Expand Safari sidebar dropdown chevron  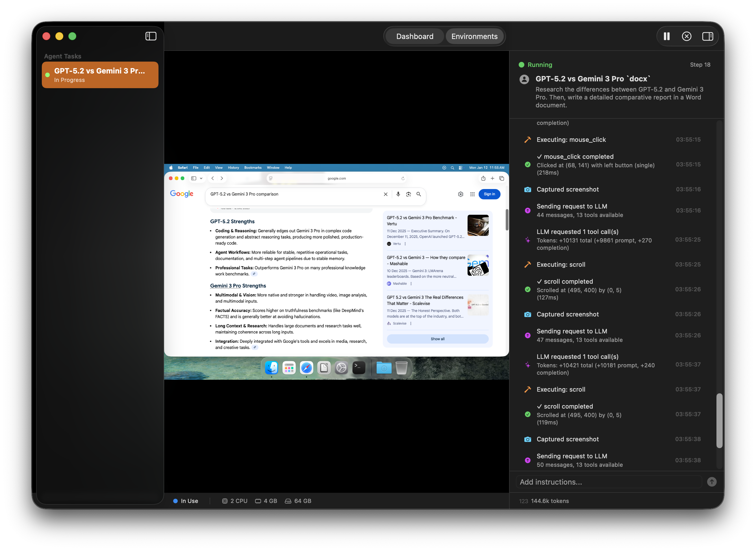pos(201,179)
